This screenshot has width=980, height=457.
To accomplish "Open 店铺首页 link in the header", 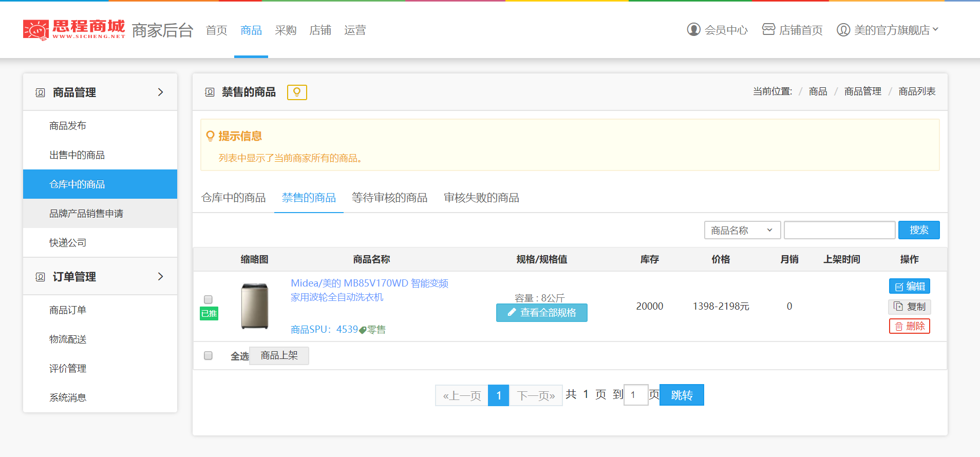I will click(x=801, y=30).
